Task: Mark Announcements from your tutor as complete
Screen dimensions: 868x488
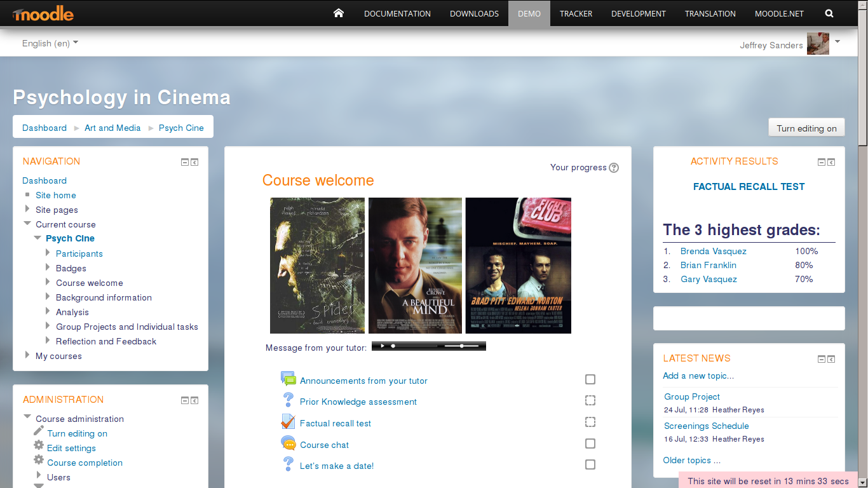Action: point(590,379)
